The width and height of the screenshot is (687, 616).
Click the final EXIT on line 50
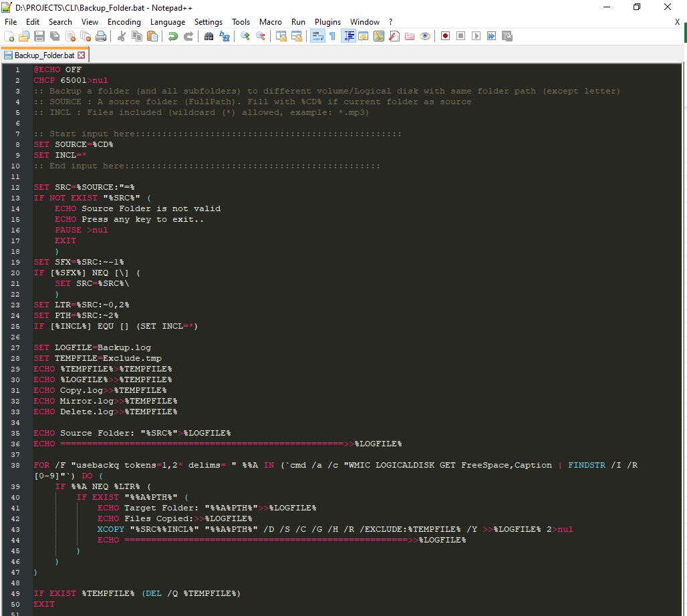(x=44, y=604)
